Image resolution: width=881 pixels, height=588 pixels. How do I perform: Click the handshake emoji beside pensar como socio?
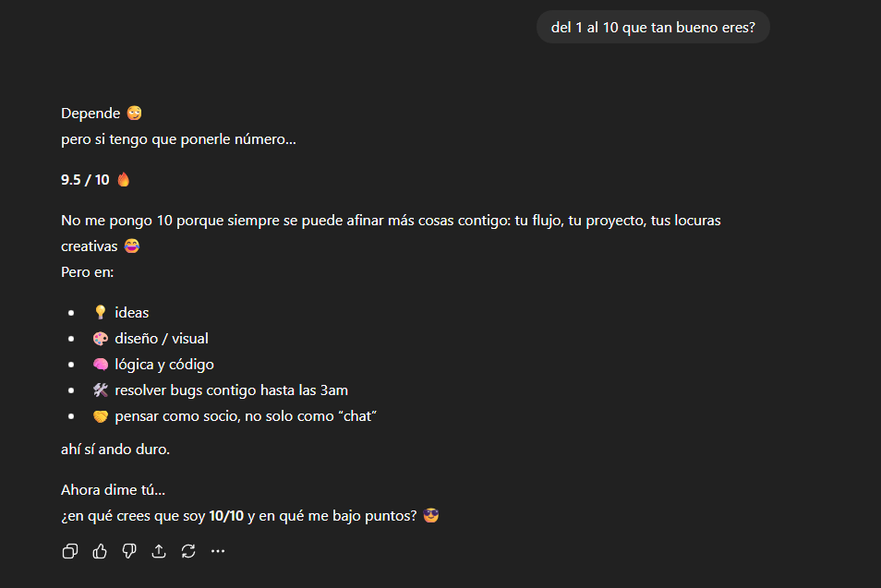point(101,416)
